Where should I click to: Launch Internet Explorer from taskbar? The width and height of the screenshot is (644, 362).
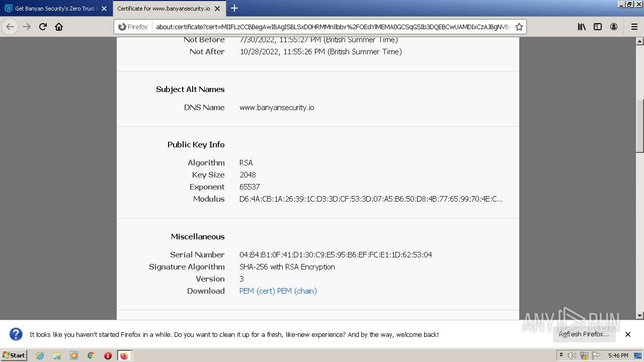pyautogui.click(x=40, y=355)
